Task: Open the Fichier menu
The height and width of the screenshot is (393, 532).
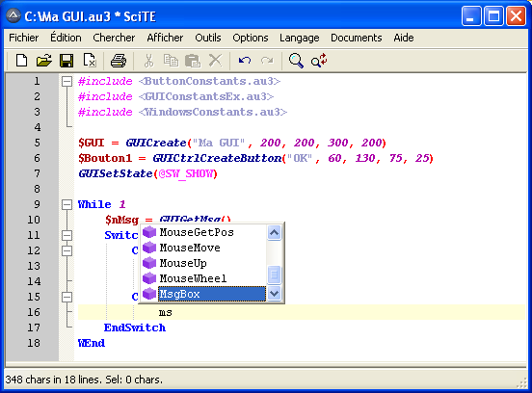Action: click(24, 38)
